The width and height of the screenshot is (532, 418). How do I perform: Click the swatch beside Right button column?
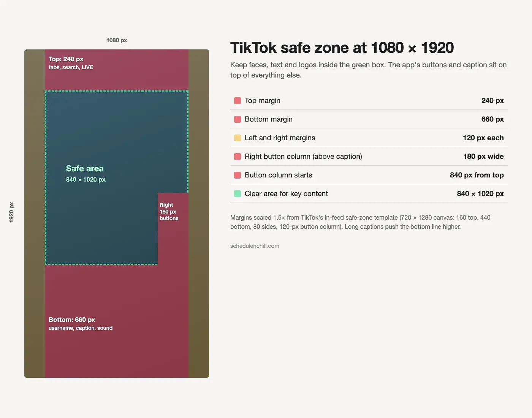coord(237,157)
